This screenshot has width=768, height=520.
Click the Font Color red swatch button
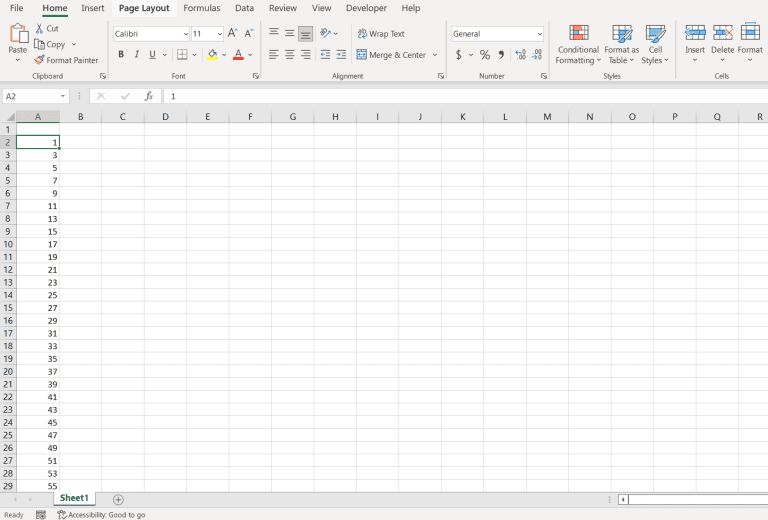237,55
